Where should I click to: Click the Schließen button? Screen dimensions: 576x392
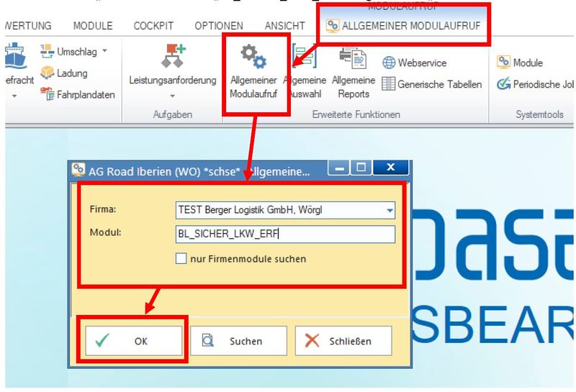coord(343,341)
